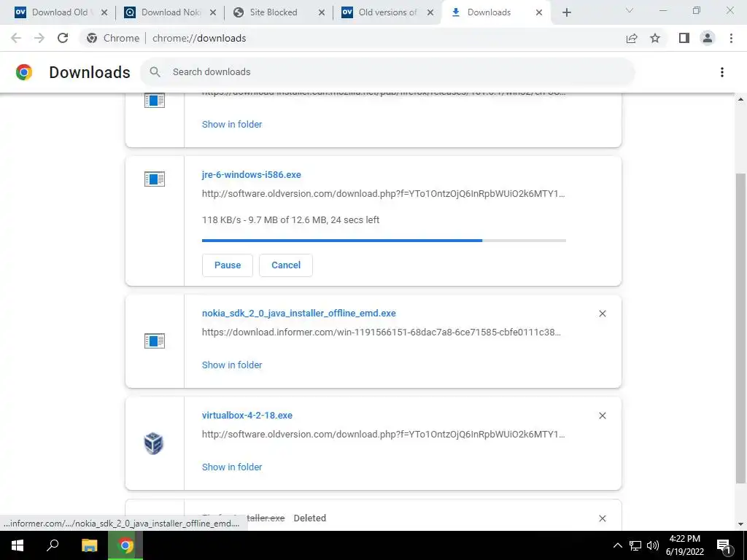
Task: Open Windows taskbar search
Action: (x=53, y=545)
